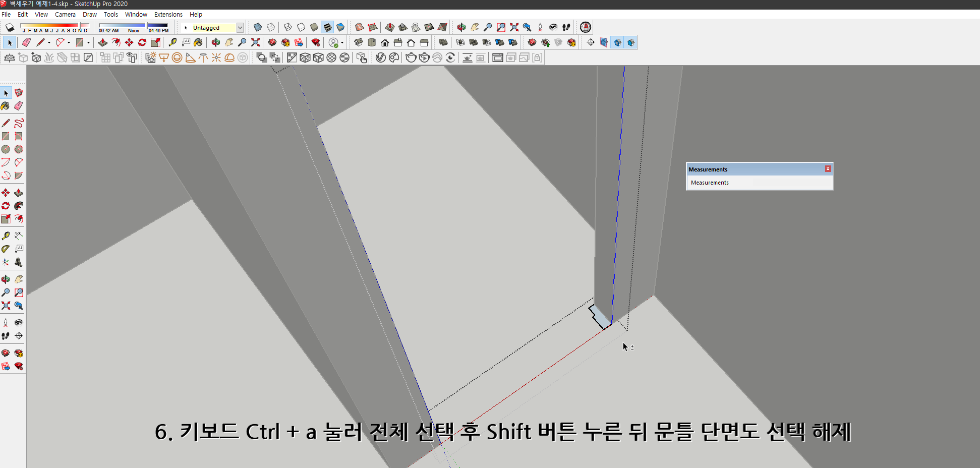
Task: Toggle the Shaded with Textures style
Action: coord(328,27)
